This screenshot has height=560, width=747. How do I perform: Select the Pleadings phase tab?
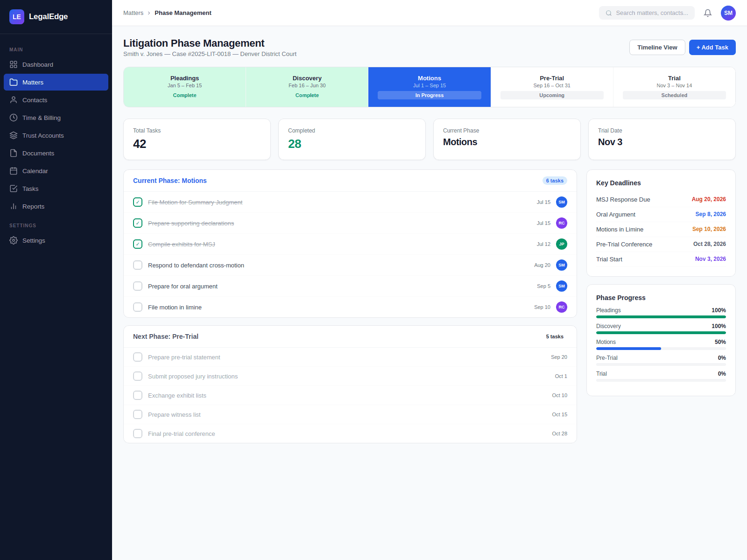pyautogui.click(x=185, y=87)
